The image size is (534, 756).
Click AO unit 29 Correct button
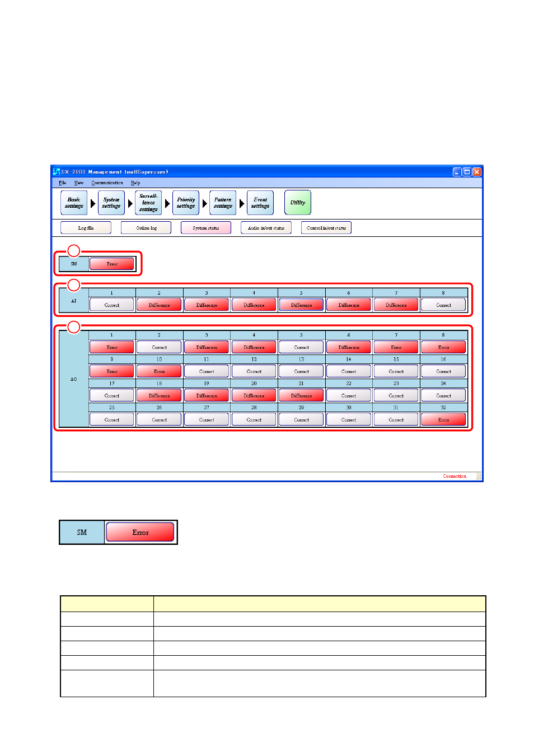pyautogui.click(x=301, y=419)
